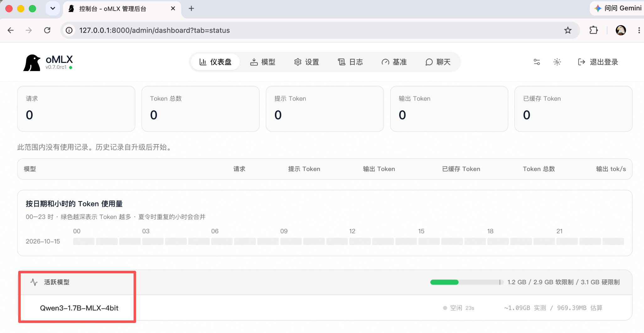This screenshot has height=333, width=644.
Task: Select the 日志 tab
Action: click(x=350, y=62)
